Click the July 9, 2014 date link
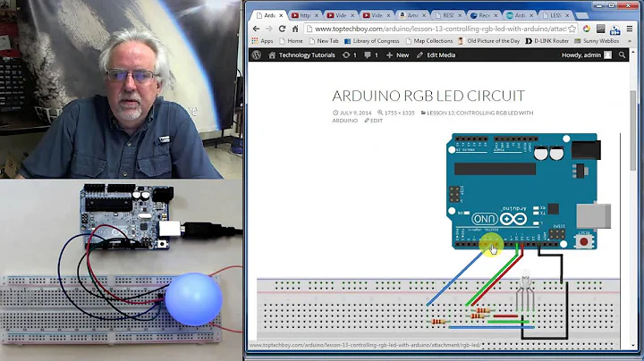 [x=352, y=113]
